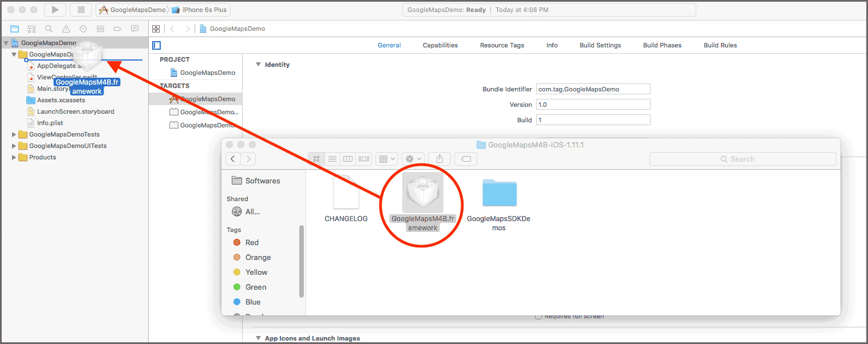Toggle the Requires full screen checkbox
The image size is (868, 344).
[538, 316]
